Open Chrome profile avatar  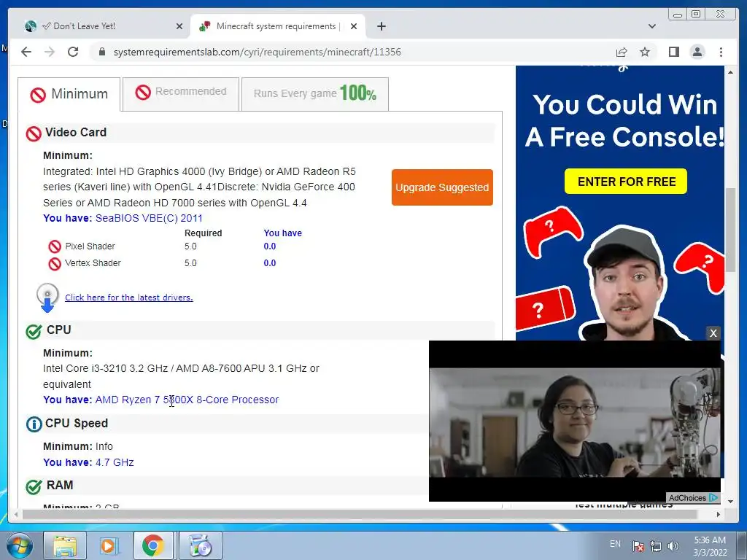pos(697,52)
